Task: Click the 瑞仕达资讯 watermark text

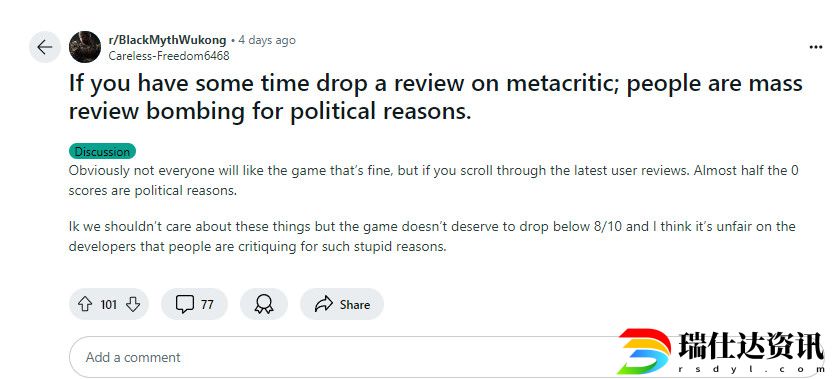Action: (751, 346)
